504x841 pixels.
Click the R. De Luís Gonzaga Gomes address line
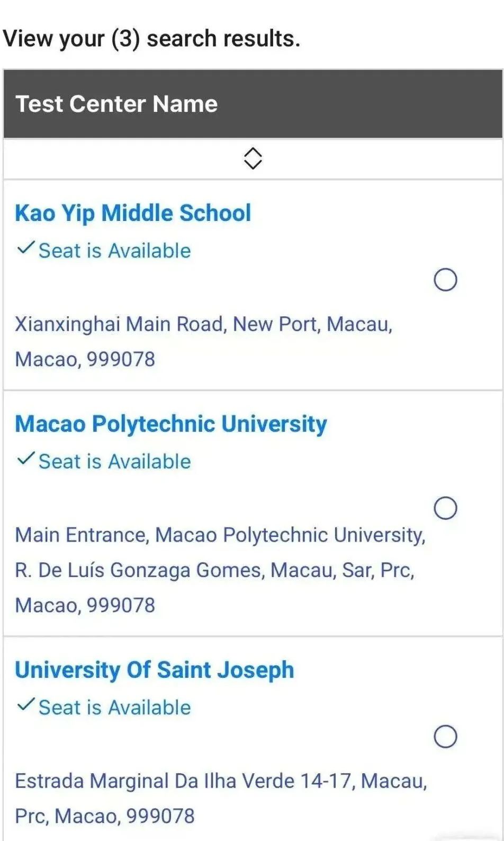(x=214, y=570)
